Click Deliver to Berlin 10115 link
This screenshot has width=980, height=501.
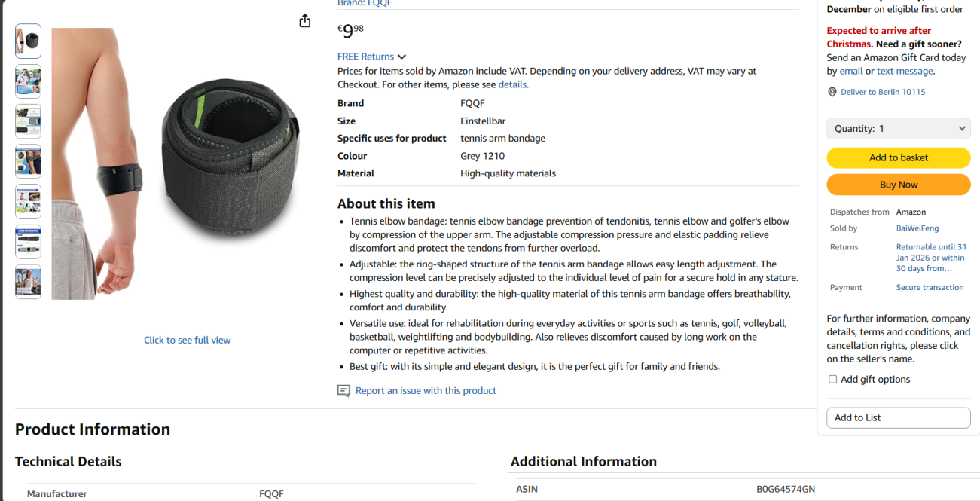tap(882, 92)
